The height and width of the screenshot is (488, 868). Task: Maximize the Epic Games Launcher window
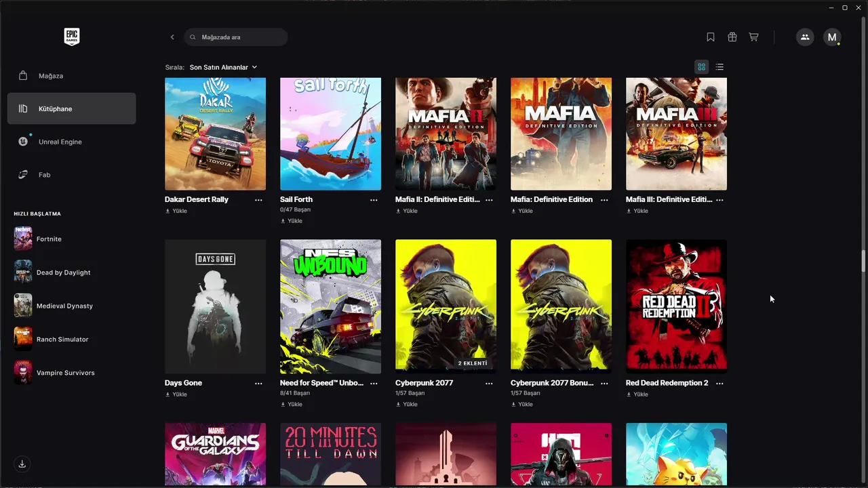pos(845,7)
